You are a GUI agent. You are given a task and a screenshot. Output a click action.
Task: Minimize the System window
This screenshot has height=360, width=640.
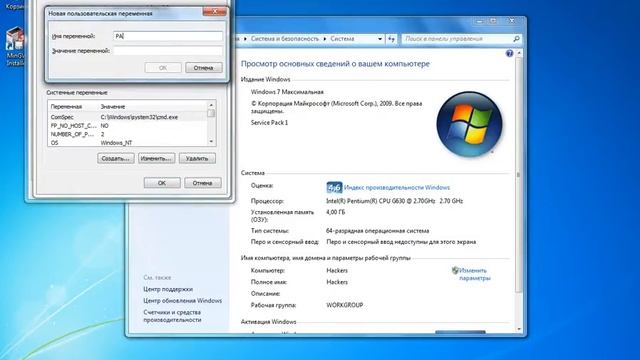(x=480, y=20)
